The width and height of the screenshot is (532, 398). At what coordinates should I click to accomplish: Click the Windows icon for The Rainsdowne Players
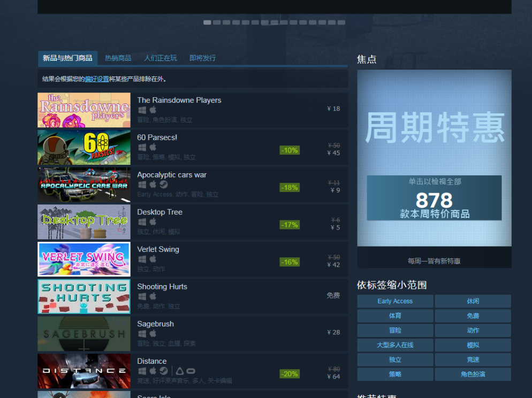coord(142,110)
